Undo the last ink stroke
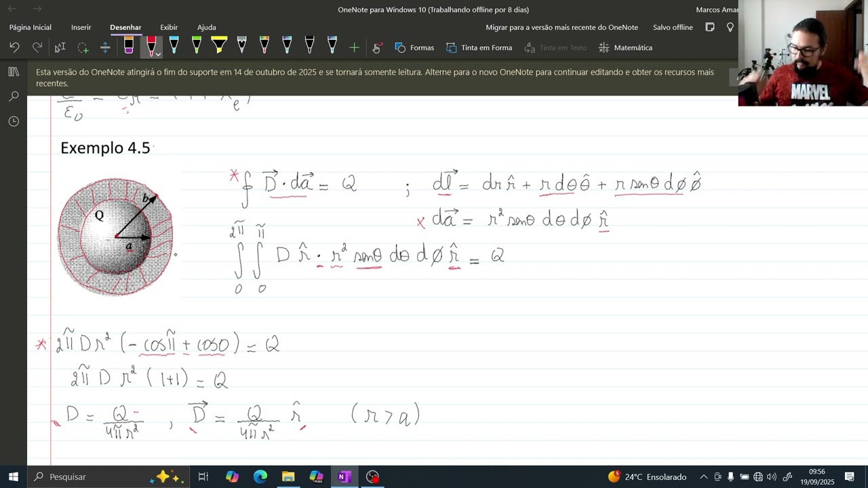868x488 pixels. [14, 47]
